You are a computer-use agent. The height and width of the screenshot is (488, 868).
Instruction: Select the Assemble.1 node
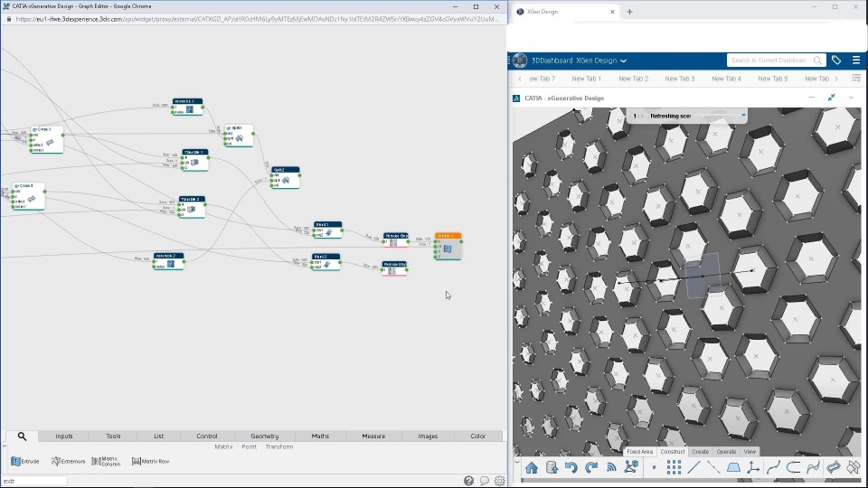pos(188,107)
